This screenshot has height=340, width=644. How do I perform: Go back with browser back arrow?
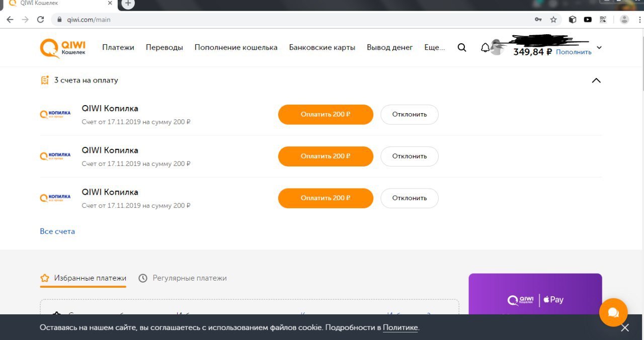pos(10,20)
